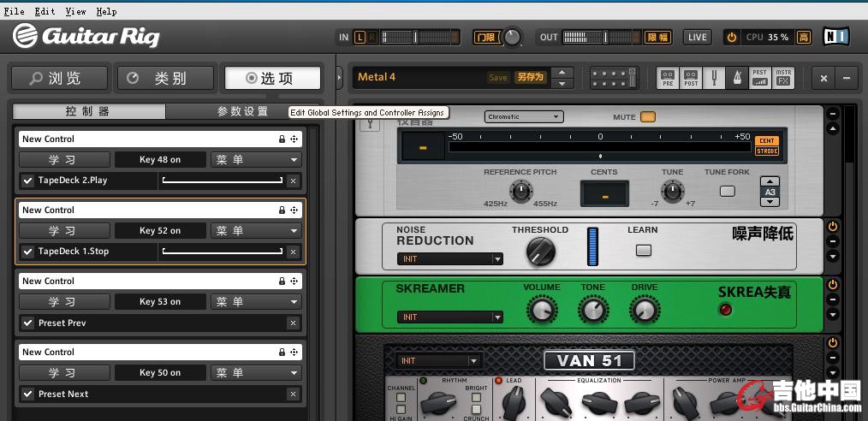Open menu dropdown for Key 50 control
The height and width of the screenshot is (421, 868).
point(256,373)
